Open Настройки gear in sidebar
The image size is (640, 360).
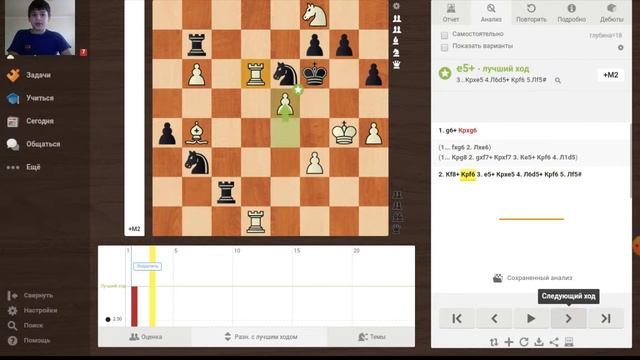click(x=13, y=311)
